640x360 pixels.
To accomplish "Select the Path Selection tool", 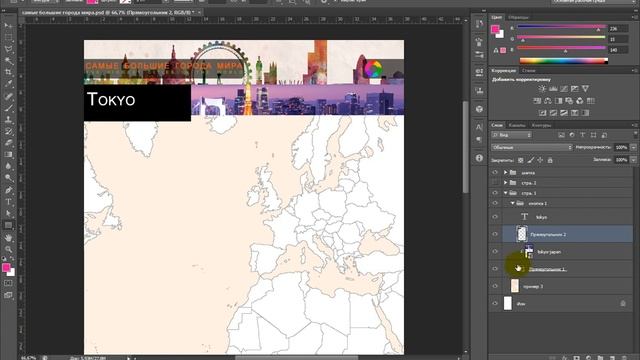I will click(8, 213).
